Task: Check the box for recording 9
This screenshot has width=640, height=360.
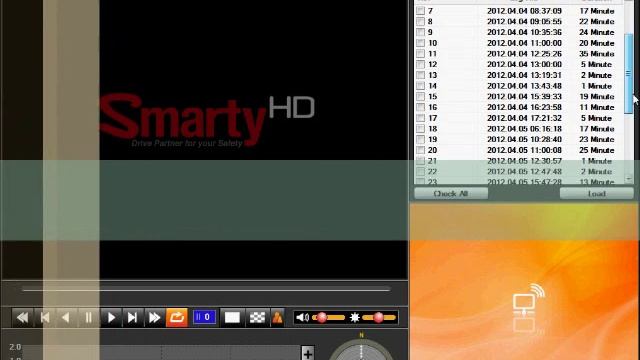Action: (x=420, y=32)
